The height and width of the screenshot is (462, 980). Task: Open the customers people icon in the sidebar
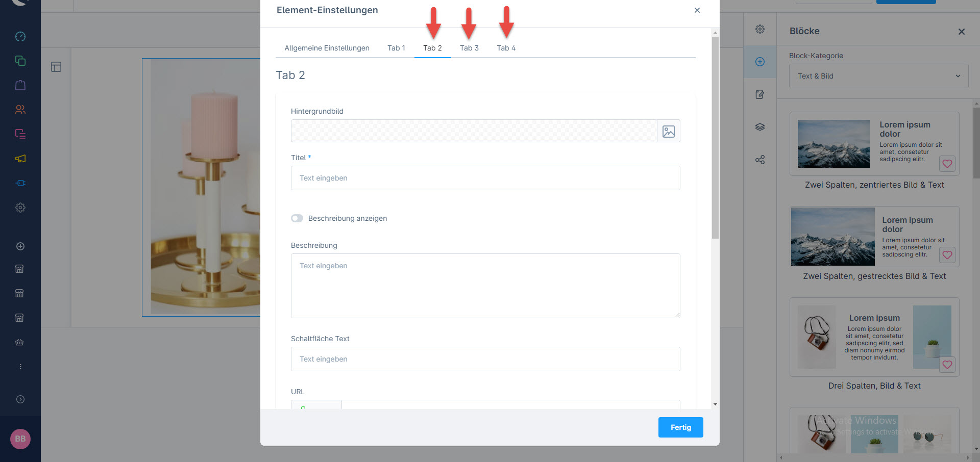click(x=20, y=110)
